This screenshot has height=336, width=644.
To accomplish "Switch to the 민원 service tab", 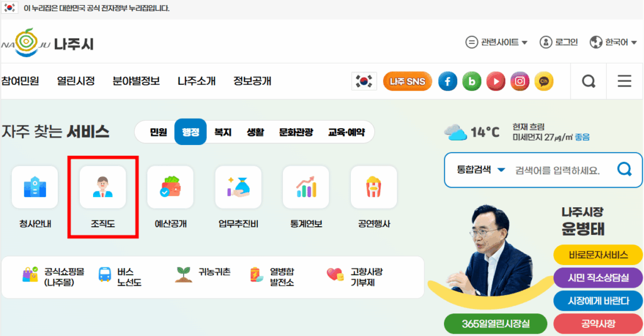I will (x=158, y=132).
